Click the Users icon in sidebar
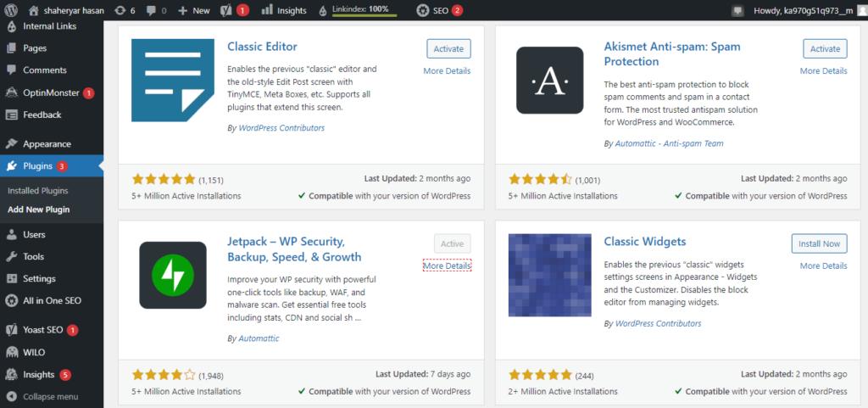868x408 pixels. click(11, 235)
